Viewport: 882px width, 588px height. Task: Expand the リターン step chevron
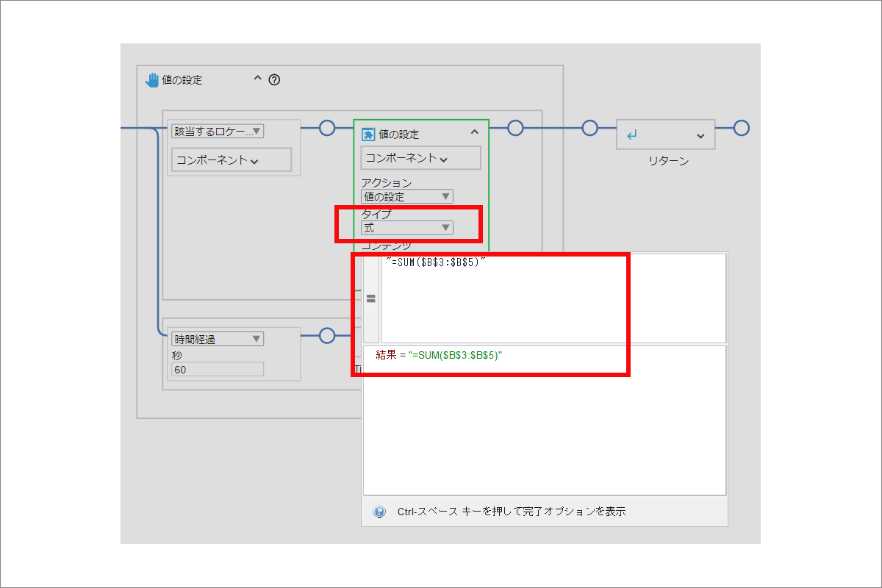[700, 136]
